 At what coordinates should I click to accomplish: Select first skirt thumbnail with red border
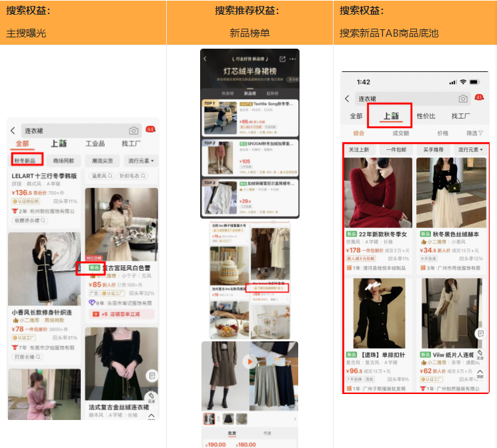209,419
